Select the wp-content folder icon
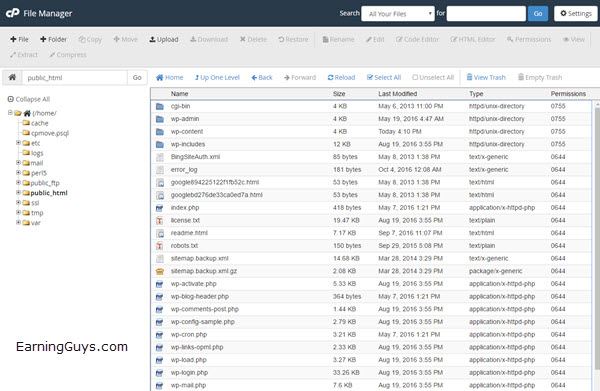 tap(160, 132)
